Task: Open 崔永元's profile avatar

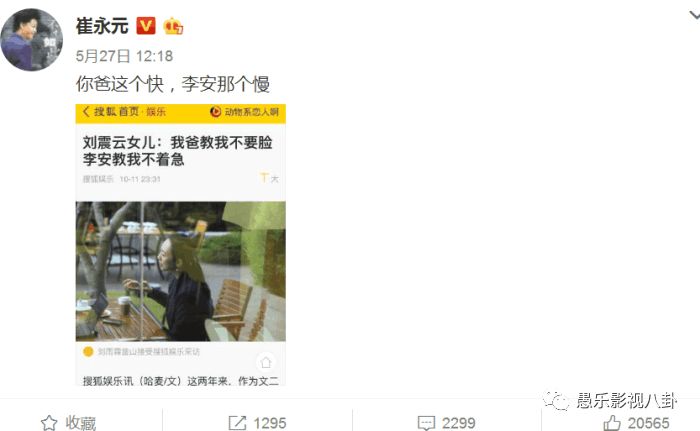Action: [x=32, y=40]
